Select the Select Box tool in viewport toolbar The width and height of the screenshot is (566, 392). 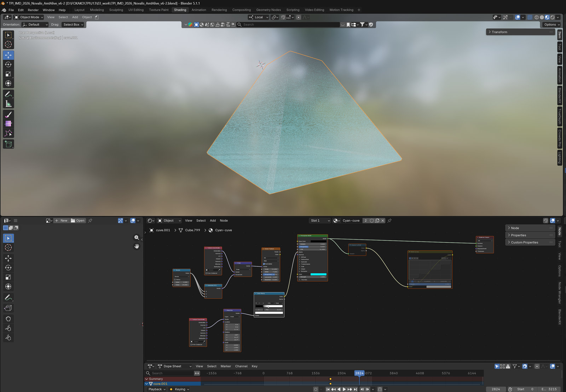pyautogui.click(x=8, y=35)
